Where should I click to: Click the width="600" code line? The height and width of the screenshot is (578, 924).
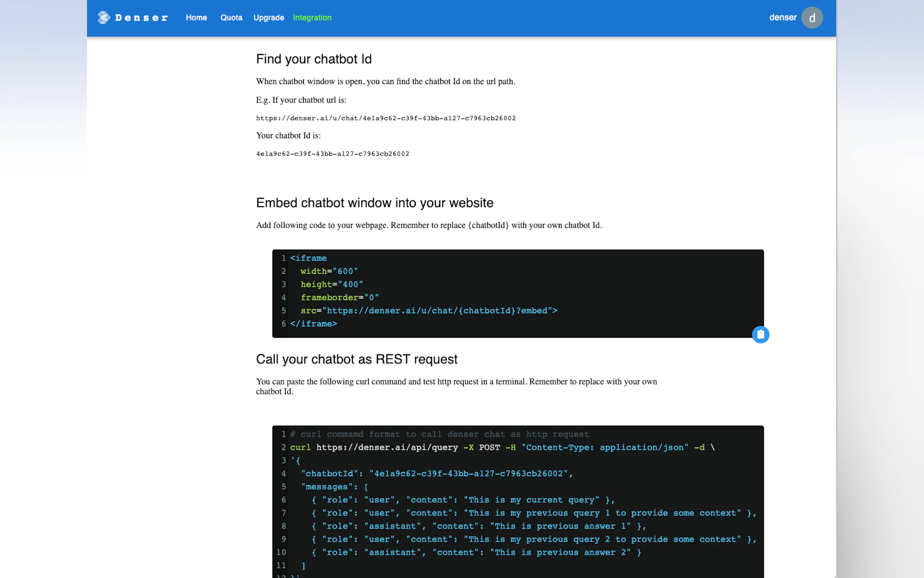329,272
